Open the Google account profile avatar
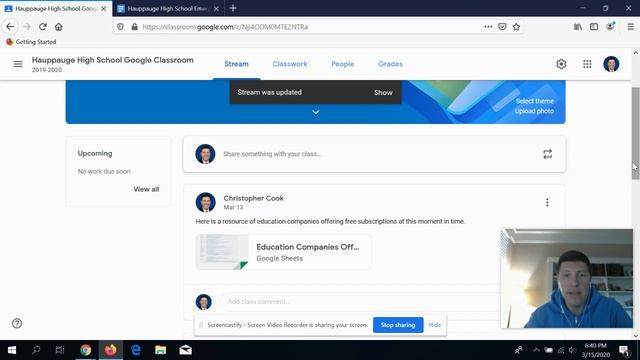640x360 pixels. (611, 64)
